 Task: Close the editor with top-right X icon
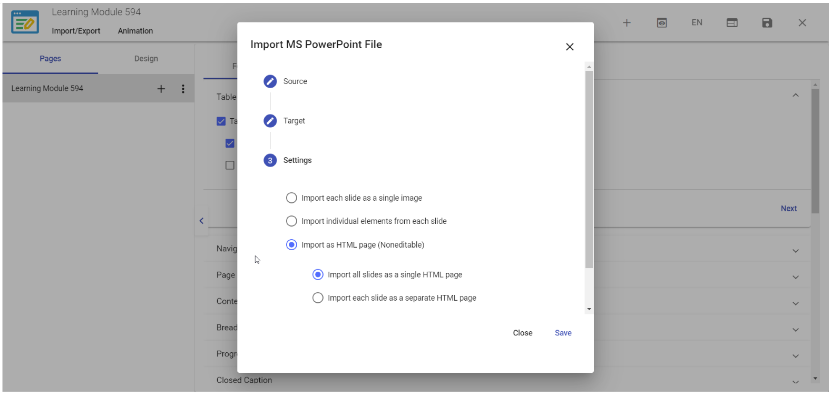tap(802, 23)
